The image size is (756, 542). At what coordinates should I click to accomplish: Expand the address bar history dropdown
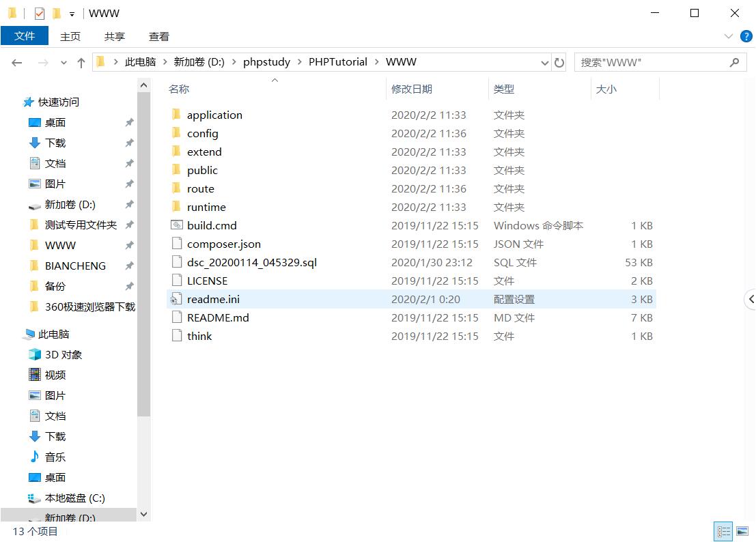pyautogui.click(x=544, y=63)
